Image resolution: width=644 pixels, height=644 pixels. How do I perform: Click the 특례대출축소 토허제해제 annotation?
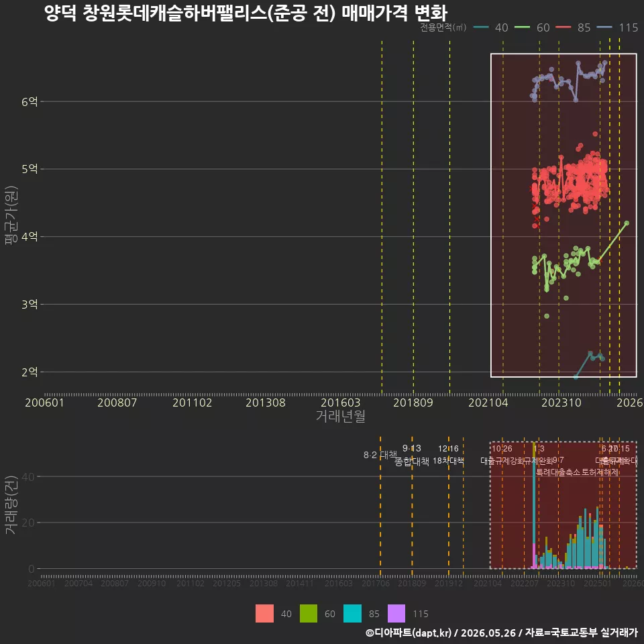[x=578, y=472]
